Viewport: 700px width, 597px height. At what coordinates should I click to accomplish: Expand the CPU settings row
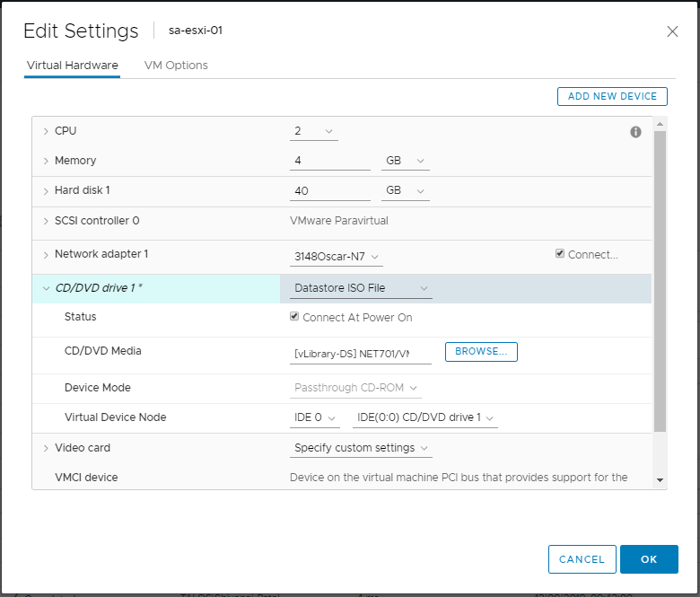46,131
